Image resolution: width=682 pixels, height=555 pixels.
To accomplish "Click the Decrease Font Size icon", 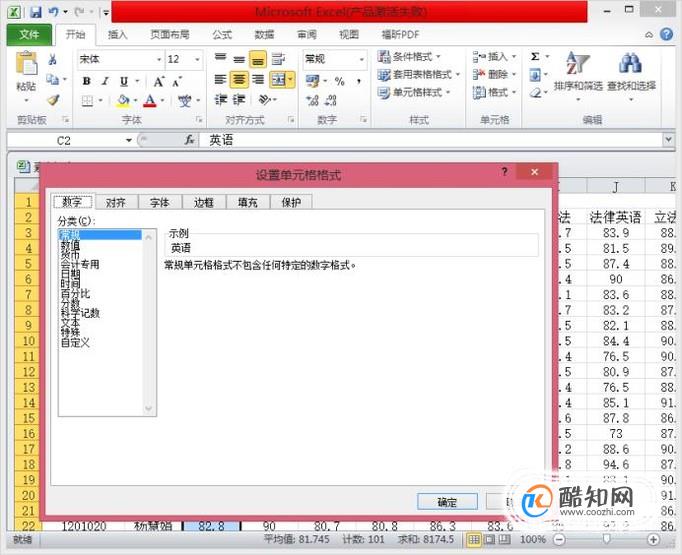I will tap(177, 81).
